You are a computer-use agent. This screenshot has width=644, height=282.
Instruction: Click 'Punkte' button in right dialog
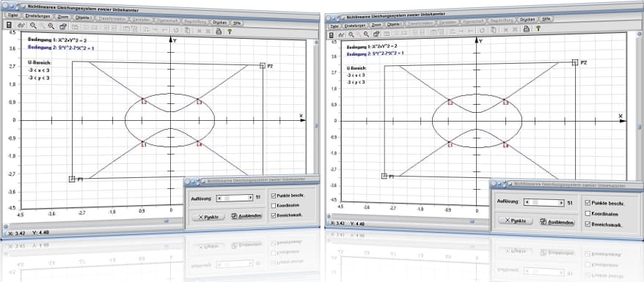coord(516,220)
